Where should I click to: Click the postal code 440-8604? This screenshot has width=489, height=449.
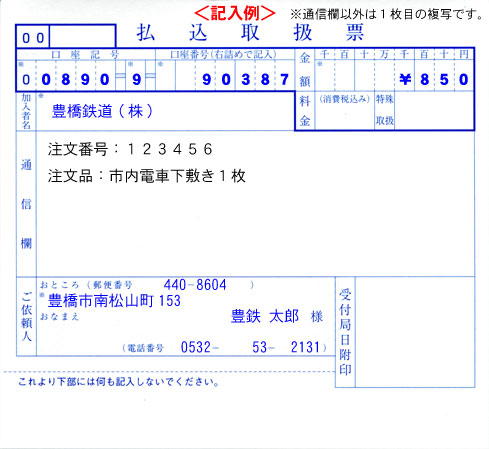tap(195, 285)
